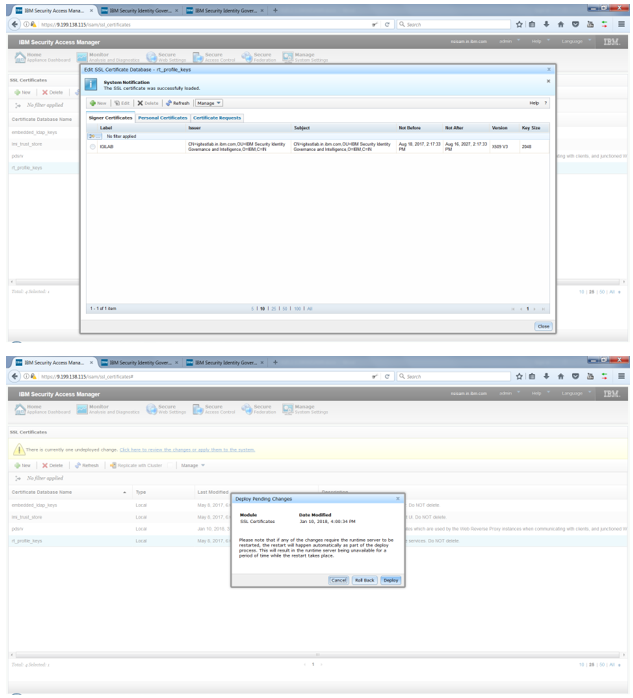Open the Firefox hamburger menu in the upper window

pyautogui.click(x=621, y=24)
